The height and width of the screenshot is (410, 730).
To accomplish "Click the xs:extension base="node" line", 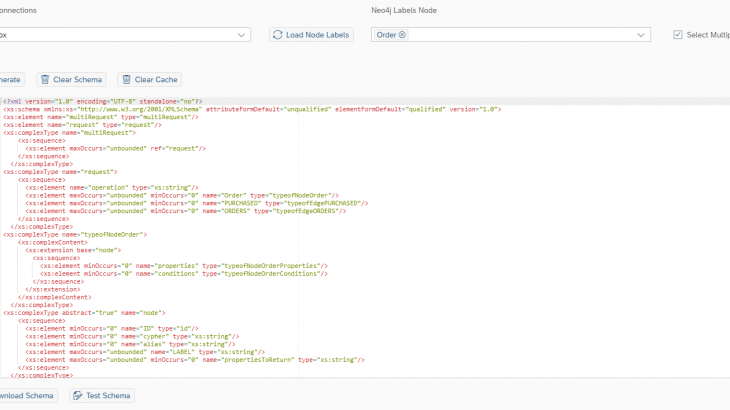I will [73, 250].
